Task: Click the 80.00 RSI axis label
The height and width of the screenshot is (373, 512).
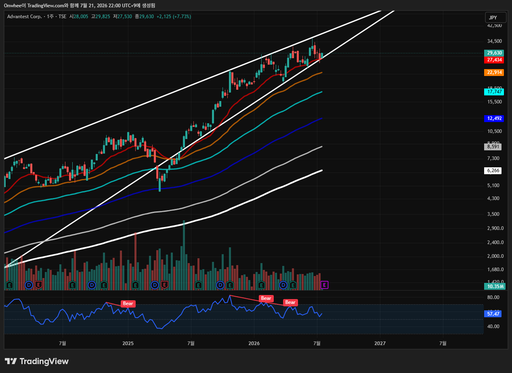Action: 493,297
